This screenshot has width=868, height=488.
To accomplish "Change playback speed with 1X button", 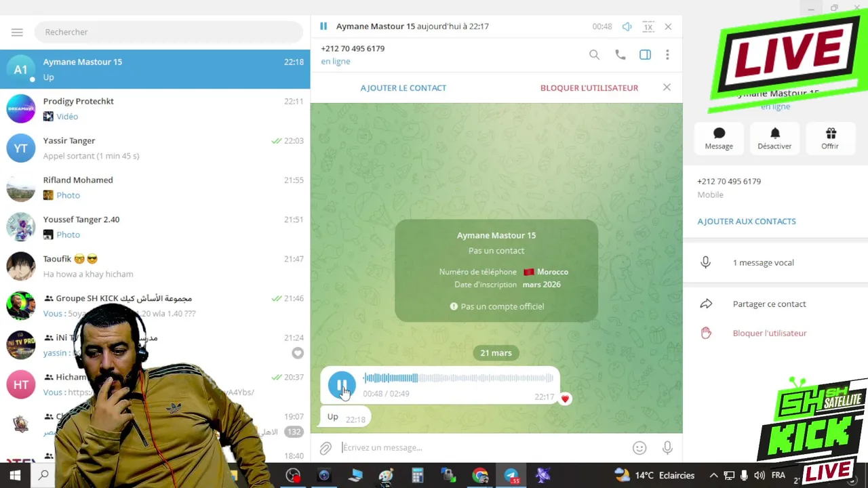I will click(648, 26).
